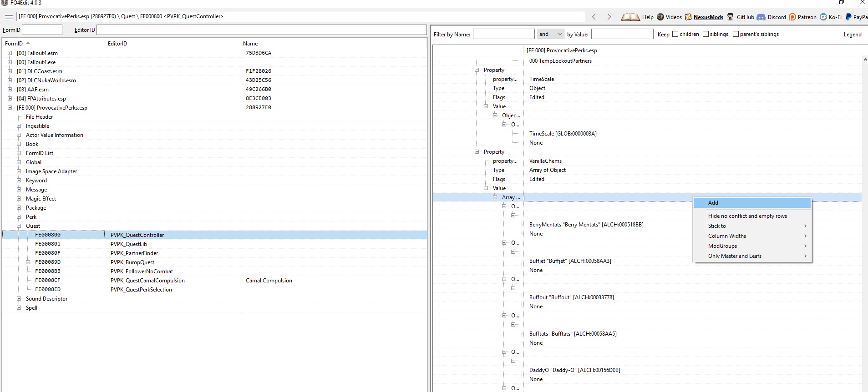Open GitHub octocat icon

pyautogui.click(x=731, y=17)
